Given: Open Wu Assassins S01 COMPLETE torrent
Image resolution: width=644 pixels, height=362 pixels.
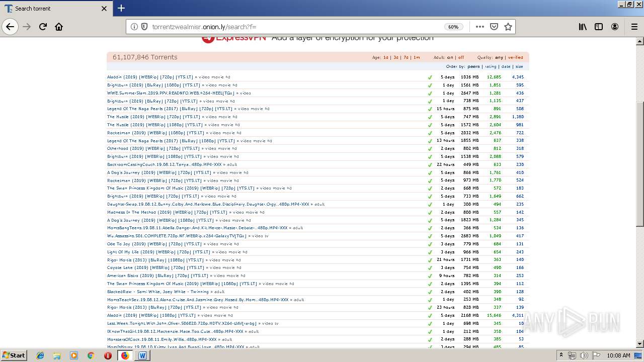Looking at the screenshot, I should tap(177, 236).
